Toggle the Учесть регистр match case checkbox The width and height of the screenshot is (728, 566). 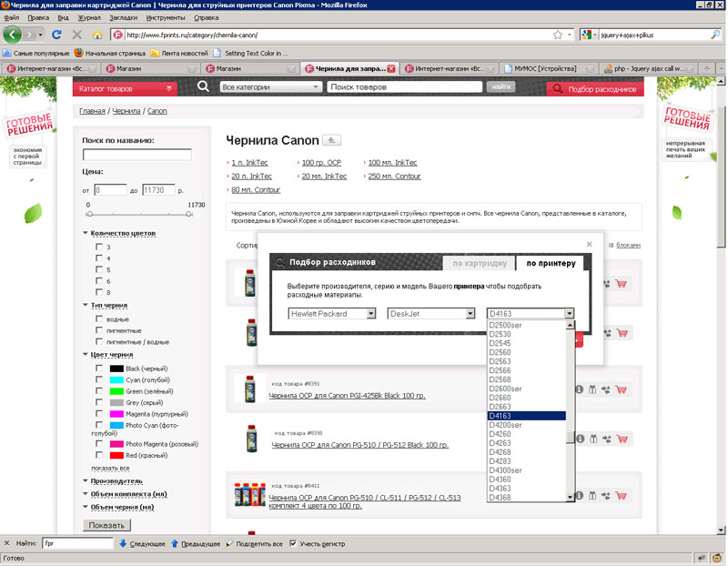click(293, 543)
